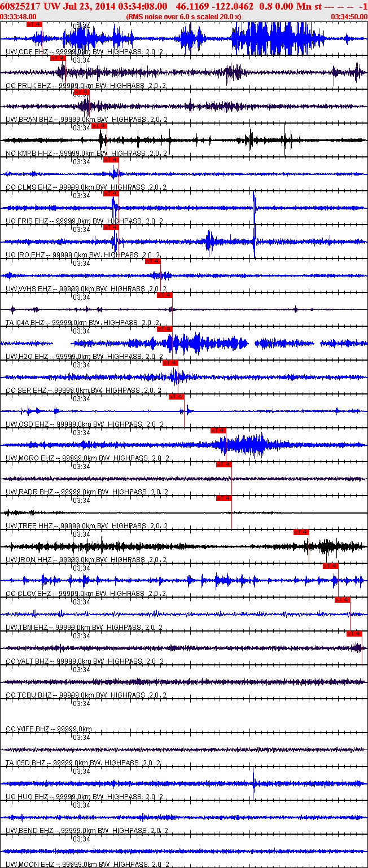
Task: Select the CC.VALT BHZ station label
Action: pos(28,661)
